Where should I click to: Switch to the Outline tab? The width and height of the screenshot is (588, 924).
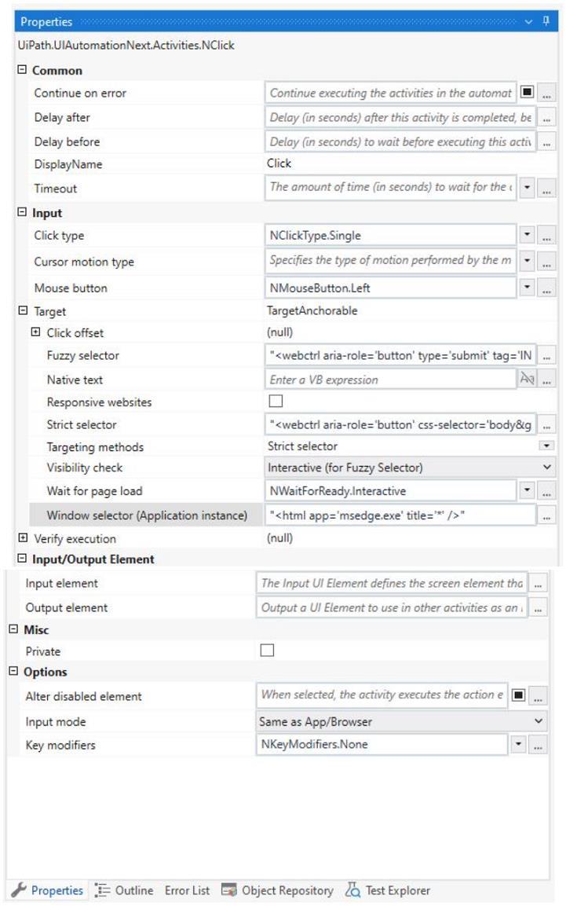[124, 890]
